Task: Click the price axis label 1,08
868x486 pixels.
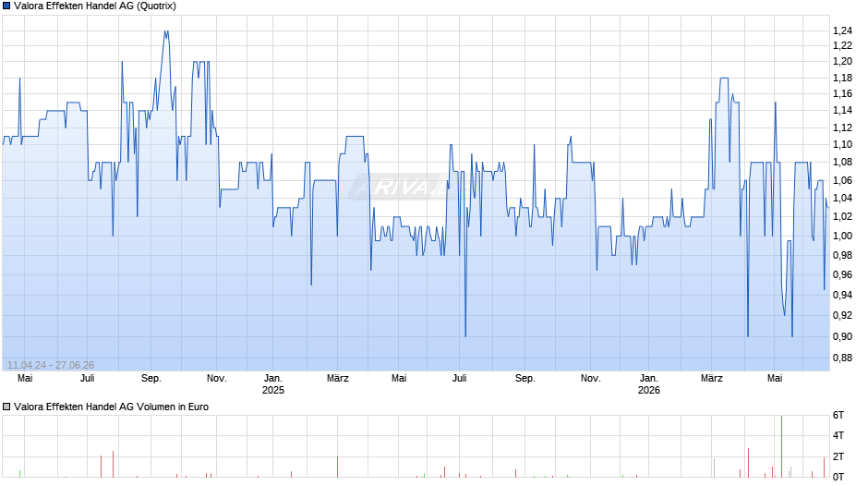Action: click(x=842, y=163)
